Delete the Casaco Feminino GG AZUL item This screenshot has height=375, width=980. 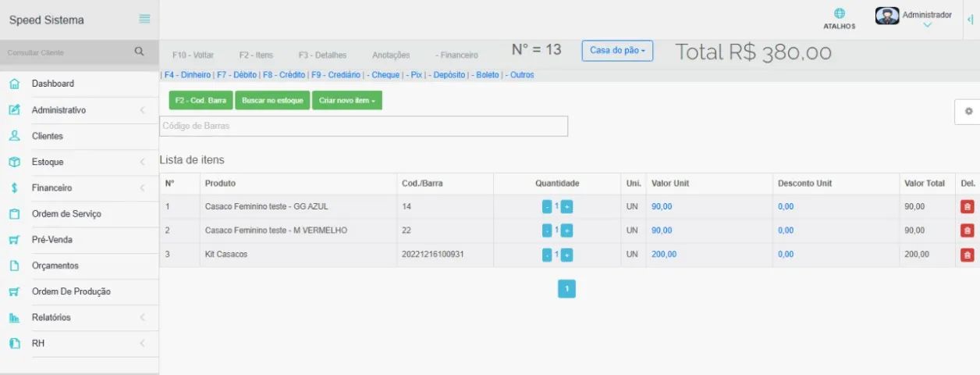[968, 207]
